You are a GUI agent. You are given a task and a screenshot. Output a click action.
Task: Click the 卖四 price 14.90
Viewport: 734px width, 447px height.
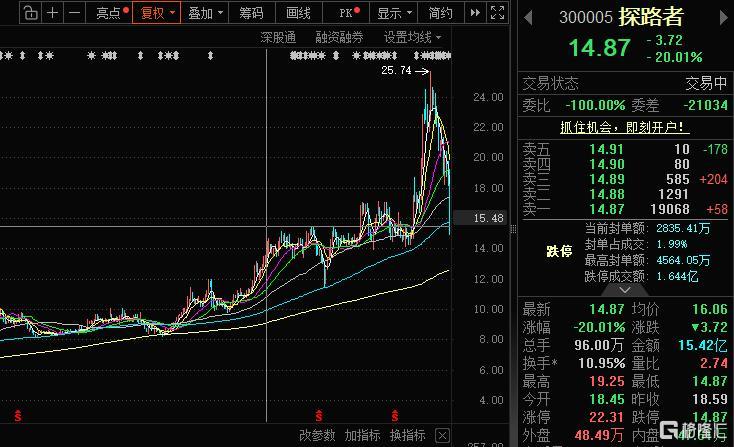(606, 164)
